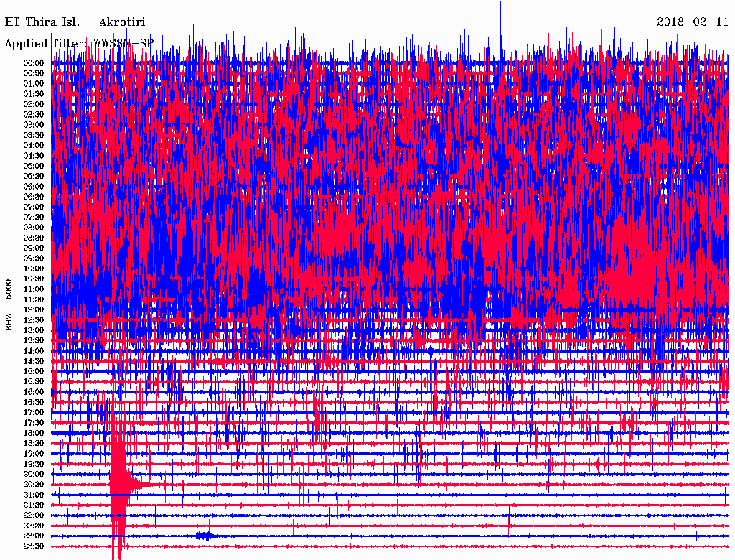
Task: Select the 21:00 time label
Action: [34, 495]
